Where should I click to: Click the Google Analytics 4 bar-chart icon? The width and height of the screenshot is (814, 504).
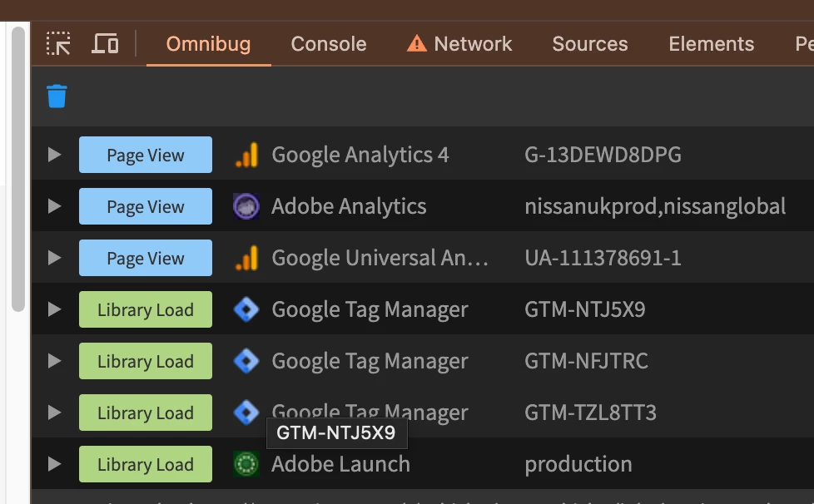pos(246,155)
